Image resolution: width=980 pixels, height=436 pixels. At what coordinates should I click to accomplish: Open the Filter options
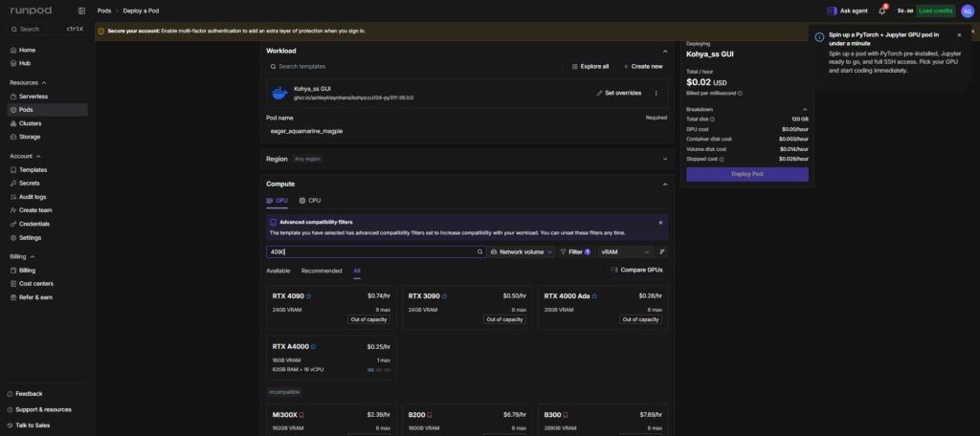[575, 251]
